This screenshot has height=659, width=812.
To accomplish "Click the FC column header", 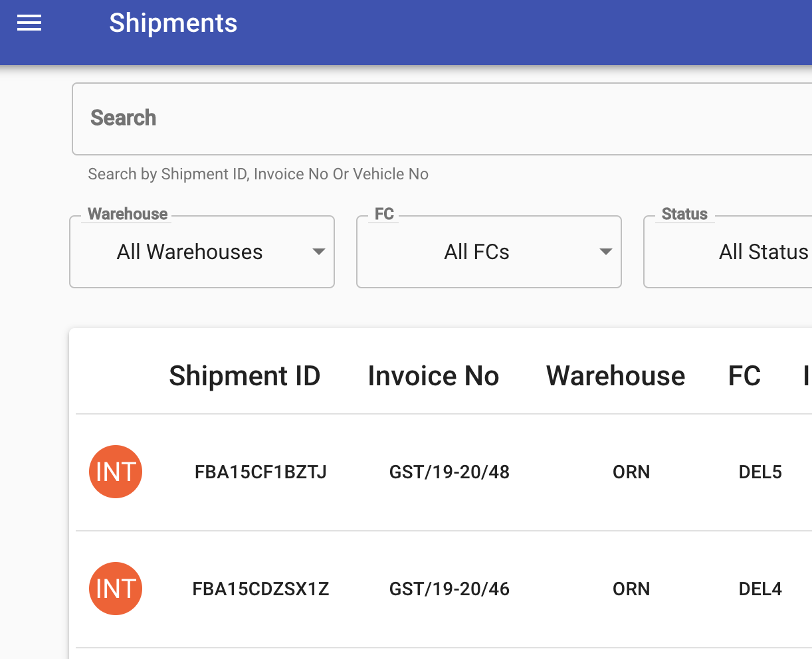I will 744,376.
